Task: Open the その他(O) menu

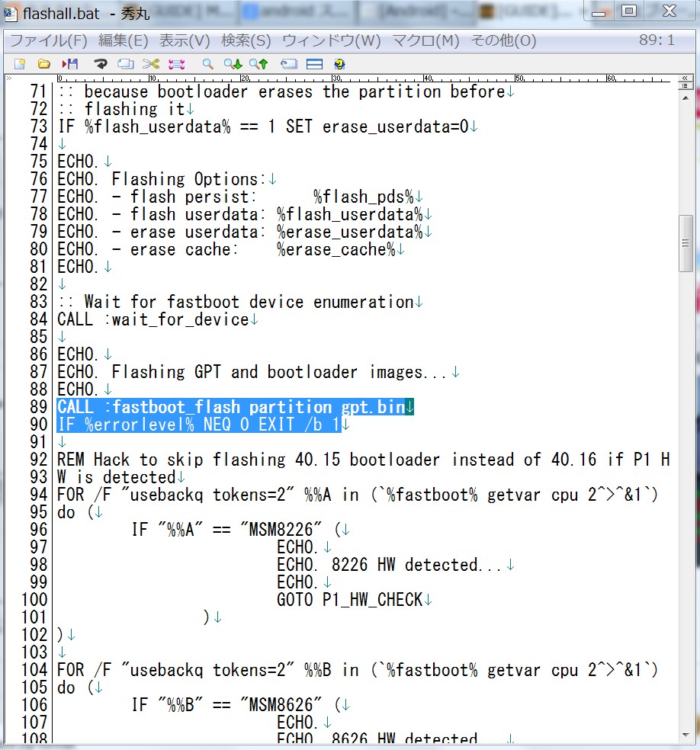Action: coord(504,40)
